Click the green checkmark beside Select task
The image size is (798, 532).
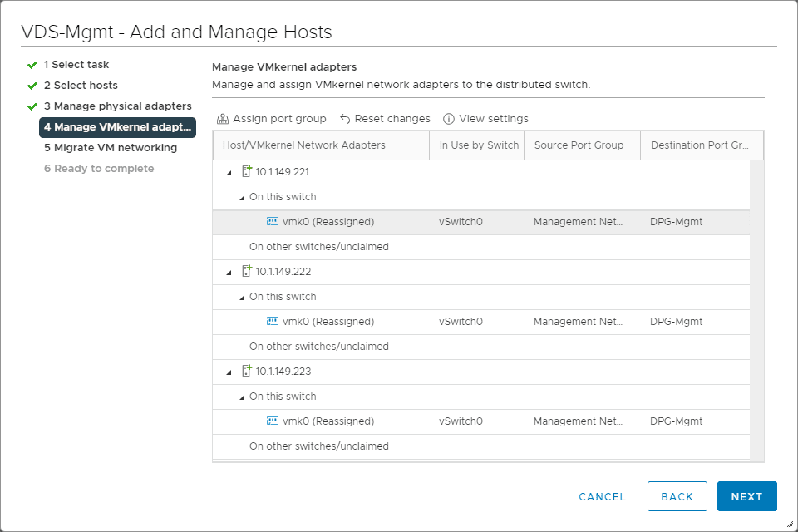click(32, 64)
